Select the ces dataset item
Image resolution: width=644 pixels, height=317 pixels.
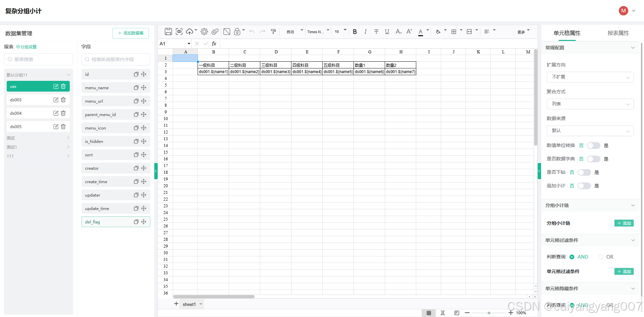(38, 86)
